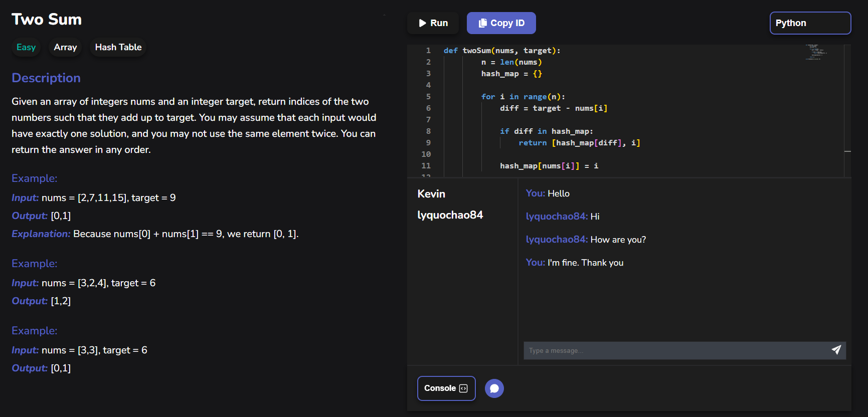
Task: Select the Hash Table topic tag
Action: pyautogui.click(x=118, y=47)
